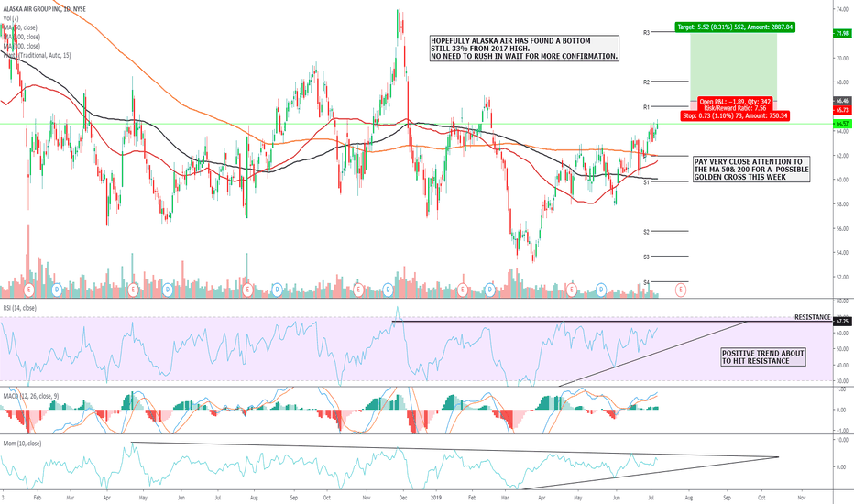Click the dividend marker in mid-August 2018
This screenshot has height=504, width=854.
[277, 290]
